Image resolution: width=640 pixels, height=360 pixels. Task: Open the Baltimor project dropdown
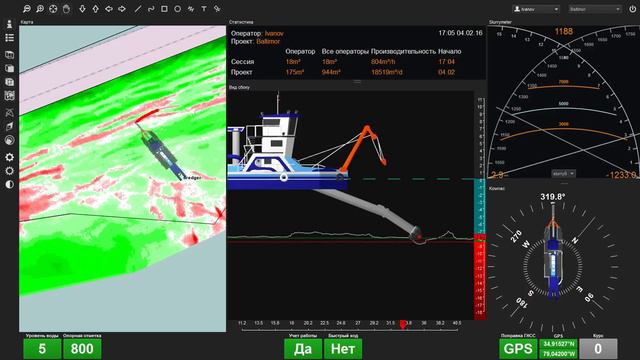[x=595, y=9]
